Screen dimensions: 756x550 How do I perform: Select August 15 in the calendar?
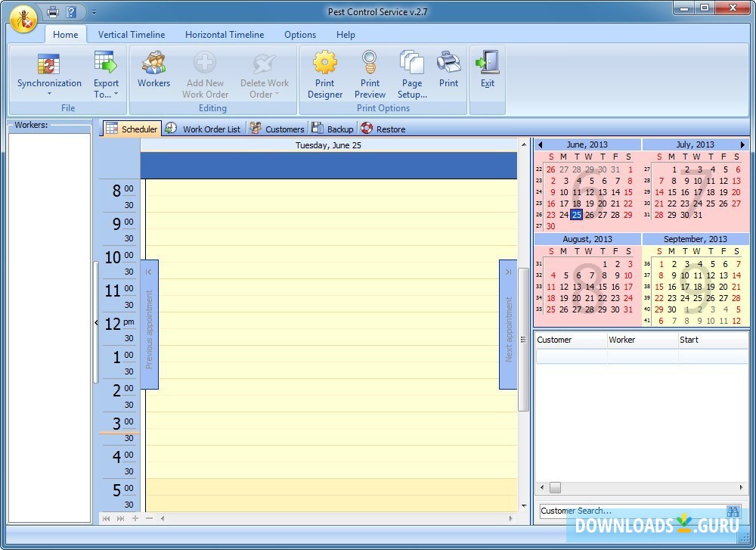(603, 287)
